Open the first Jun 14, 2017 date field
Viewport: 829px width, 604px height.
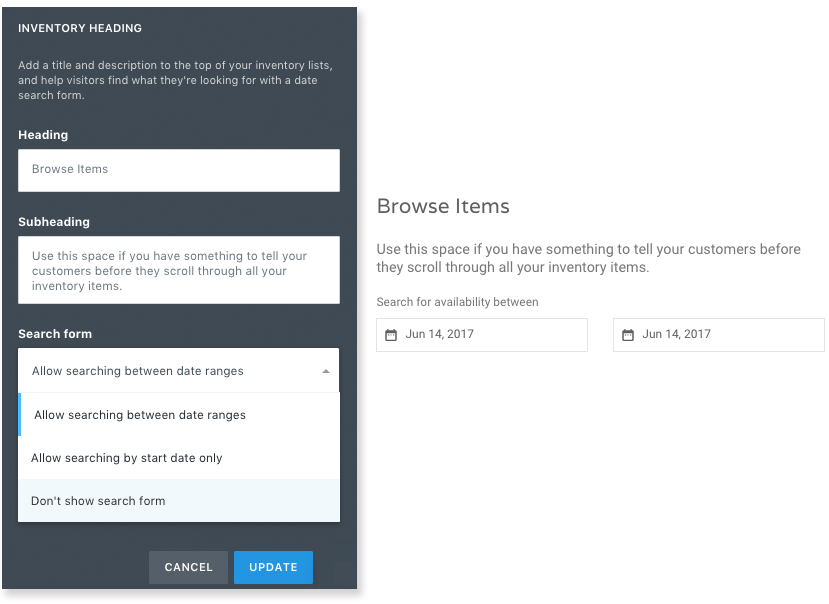pos(482,335)
